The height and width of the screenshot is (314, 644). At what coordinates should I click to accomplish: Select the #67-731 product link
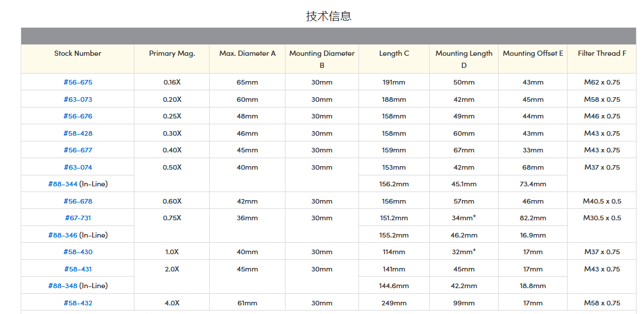[78, 218]
